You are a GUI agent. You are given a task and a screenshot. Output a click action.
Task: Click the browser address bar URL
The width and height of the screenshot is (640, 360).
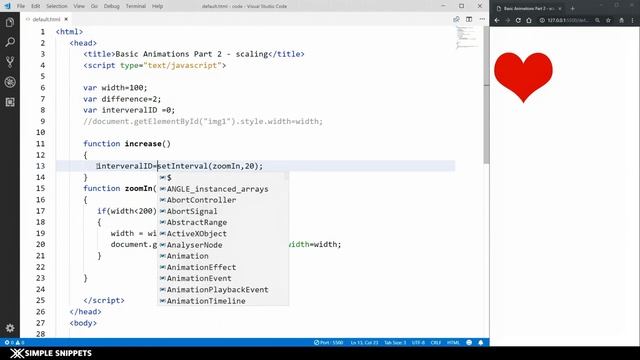coord(568,20)
